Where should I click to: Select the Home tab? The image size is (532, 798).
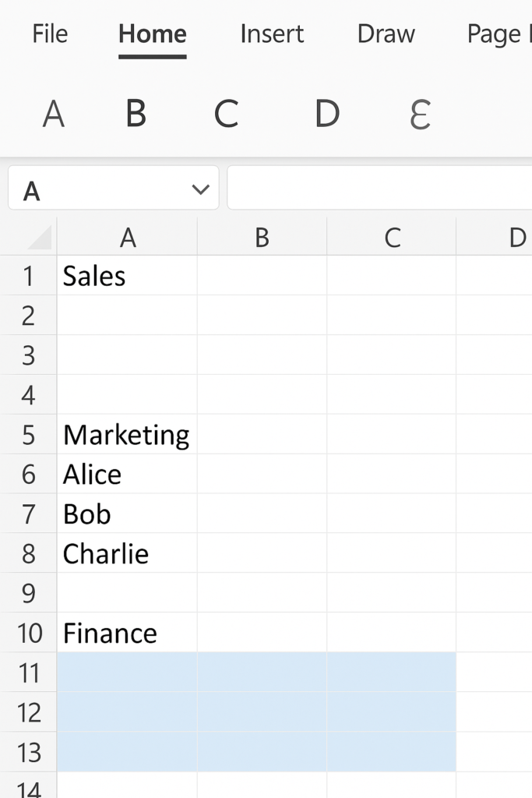click(152, 34)
